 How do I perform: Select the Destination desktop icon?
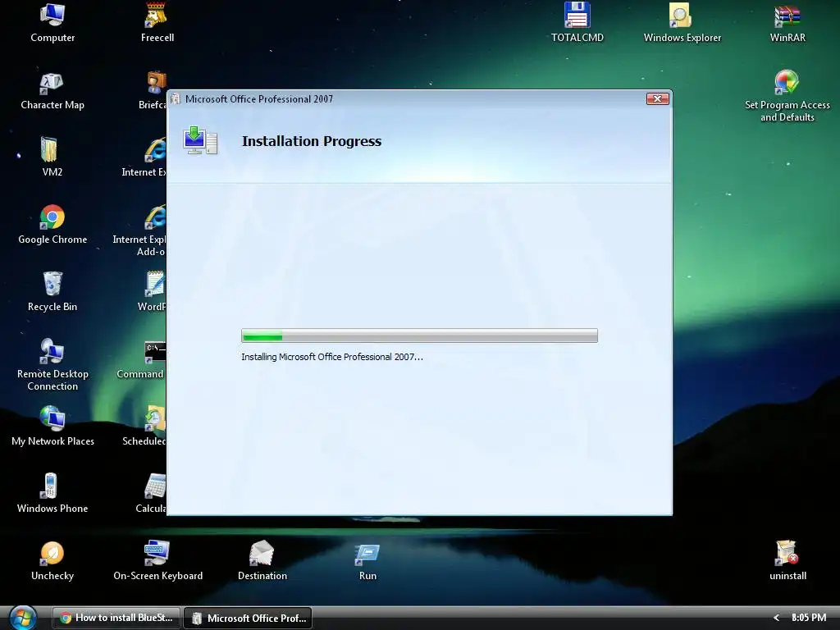(x=262, y=561)
